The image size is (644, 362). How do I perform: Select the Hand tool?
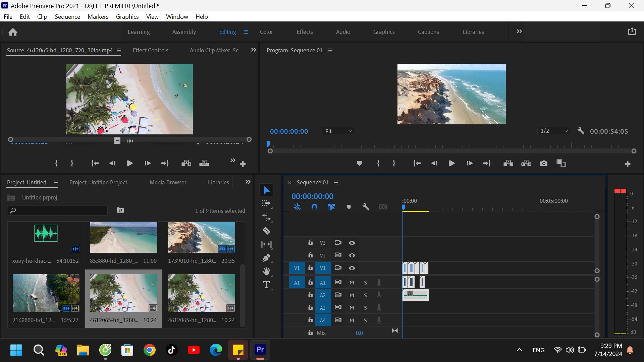pyautogui.click(x=266, y=271)
